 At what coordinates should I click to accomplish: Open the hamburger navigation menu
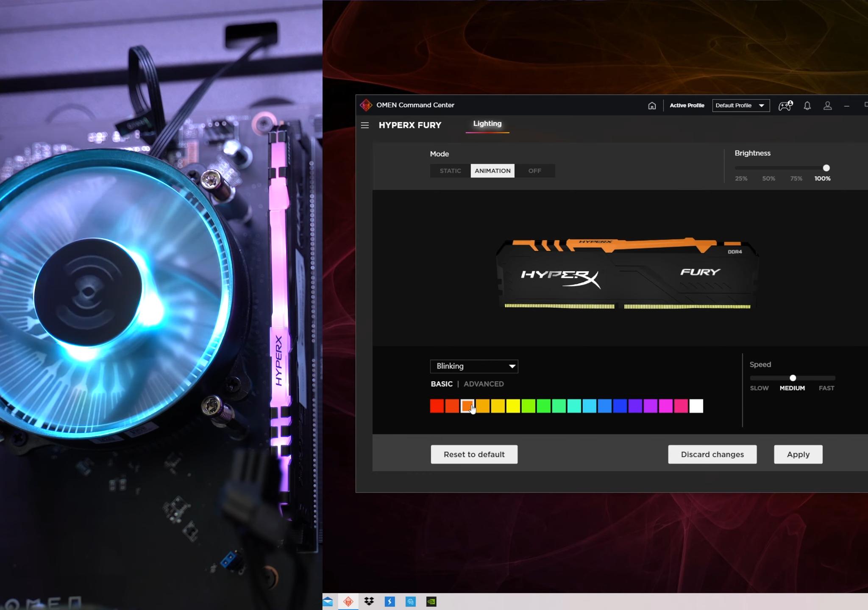click(x=365, y=125)
